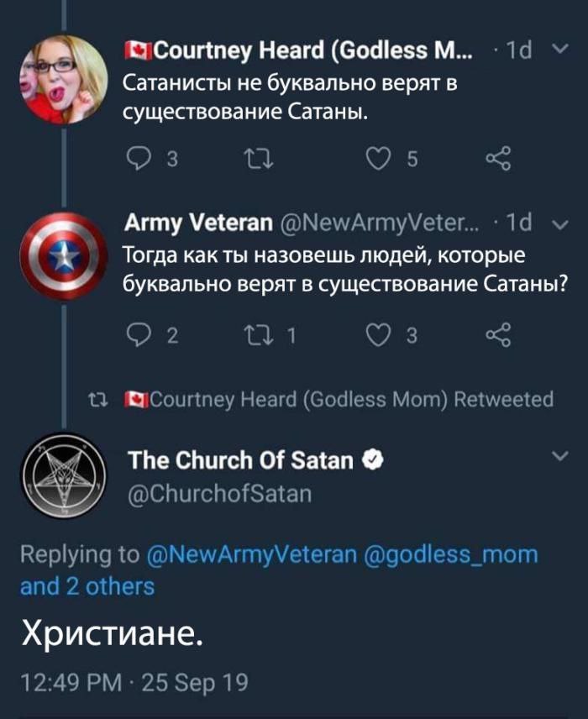Share Army Veteran's tweet
This screenshot has height=719, width=588.
pyautogui.click(x=497, y=337)
